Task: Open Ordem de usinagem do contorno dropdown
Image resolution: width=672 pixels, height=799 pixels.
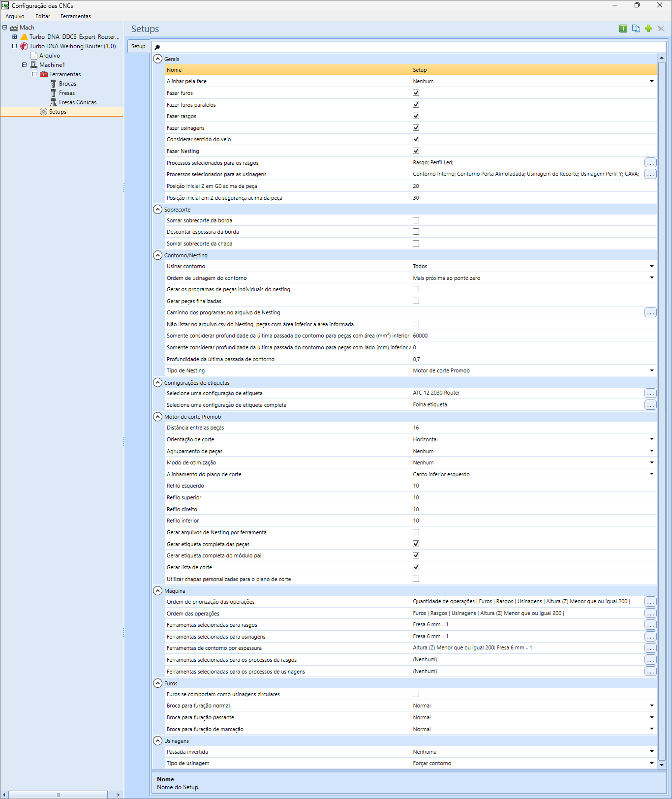Action: pyautogui.click(x=652, y=278)
